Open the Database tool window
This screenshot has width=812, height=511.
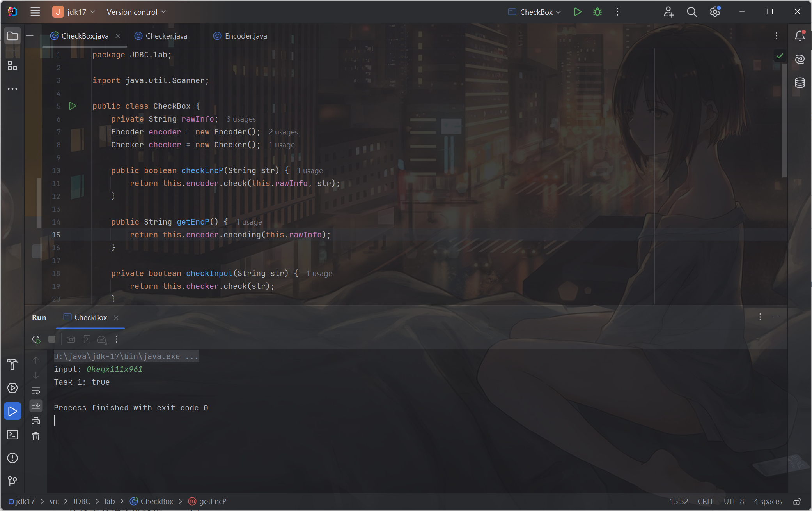point(800,83)
